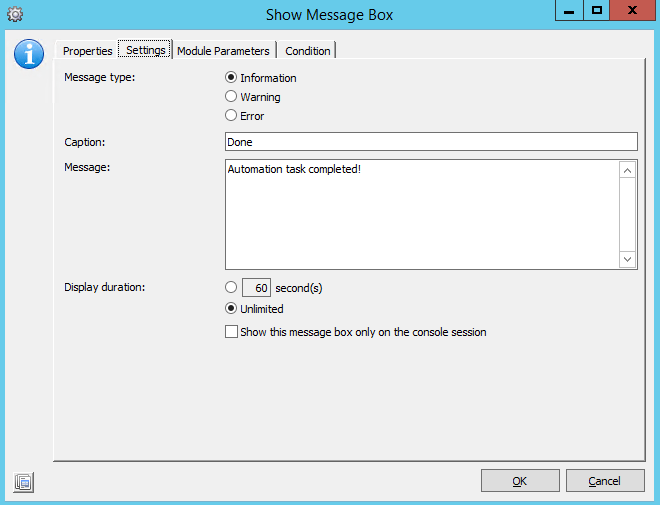Click the bottom-left document list icon
This screenshot has width=660, height=505.
(24, 482)
